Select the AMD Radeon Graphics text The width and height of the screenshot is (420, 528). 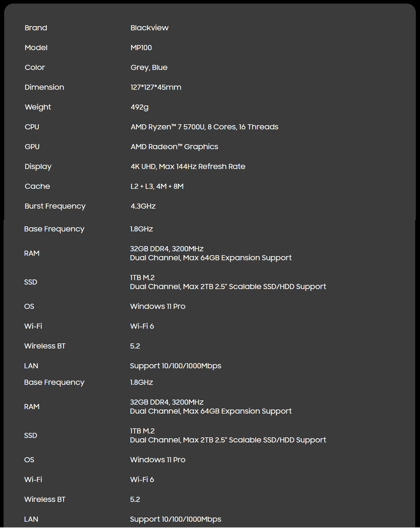tap(174, 147)
